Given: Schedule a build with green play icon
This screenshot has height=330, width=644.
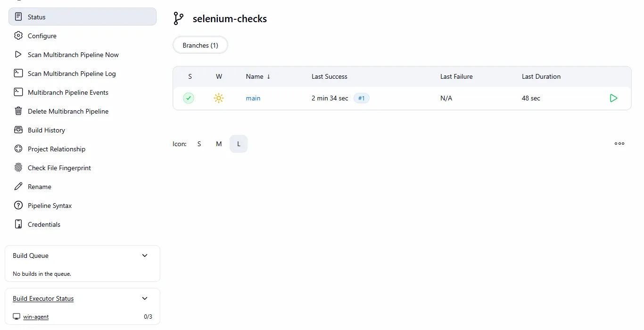Looking at the screenshot, I should click(x=613, y=98).
